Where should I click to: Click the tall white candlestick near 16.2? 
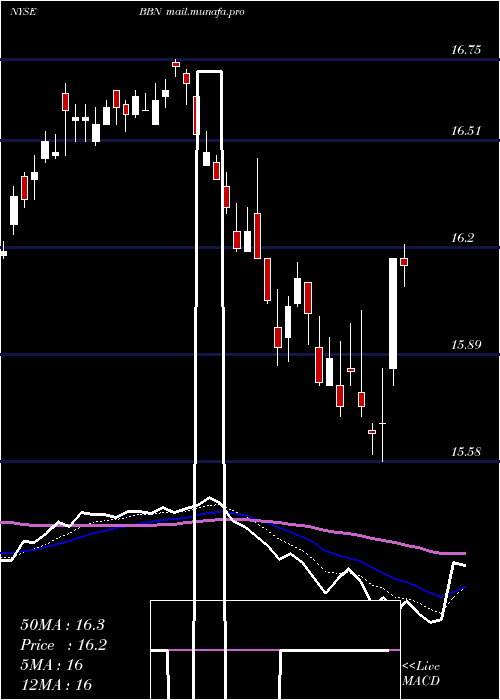click(x=393, y=313)
